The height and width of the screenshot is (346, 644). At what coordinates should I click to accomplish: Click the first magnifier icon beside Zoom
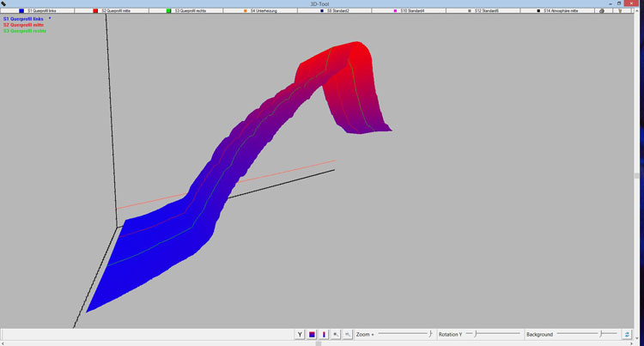pos(336,334)
